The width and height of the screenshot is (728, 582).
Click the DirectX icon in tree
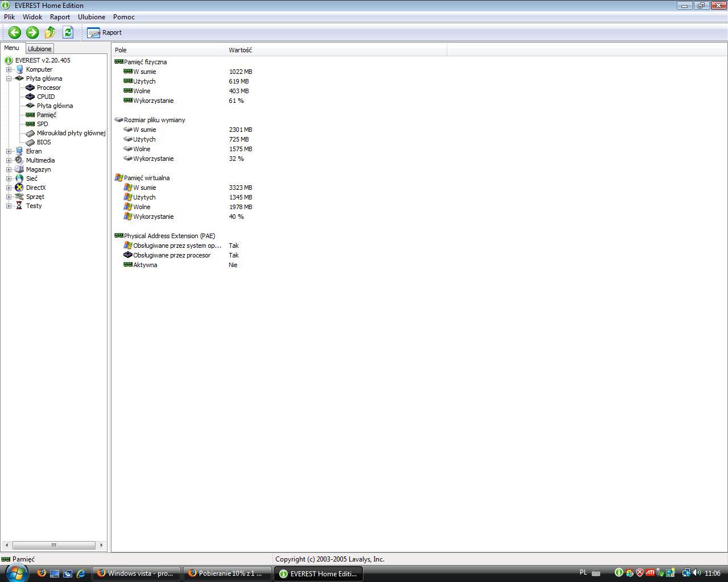click(x=19, y=188)
